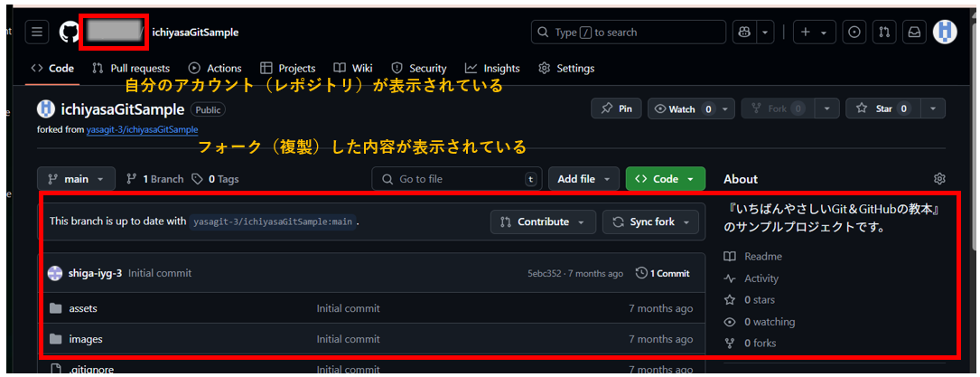The width and height of the screenshot is (980, 377).
Task: Open the yasagit-3/ichiyasaGitSample forked-from link
Action: (142, 130)
